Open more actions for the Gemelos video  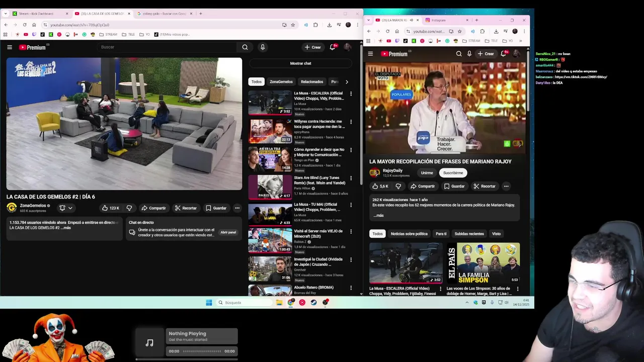tap(237, 208)
